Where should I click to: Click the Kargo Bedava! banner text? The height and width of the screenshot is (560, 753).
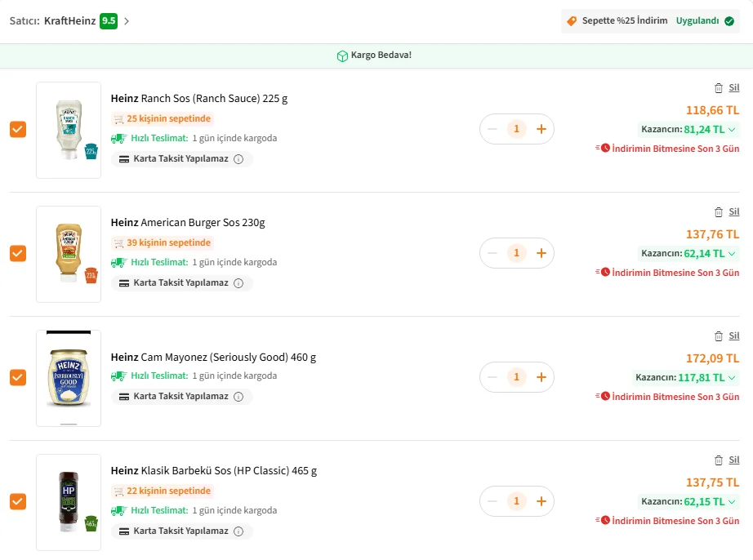point(381,56)
